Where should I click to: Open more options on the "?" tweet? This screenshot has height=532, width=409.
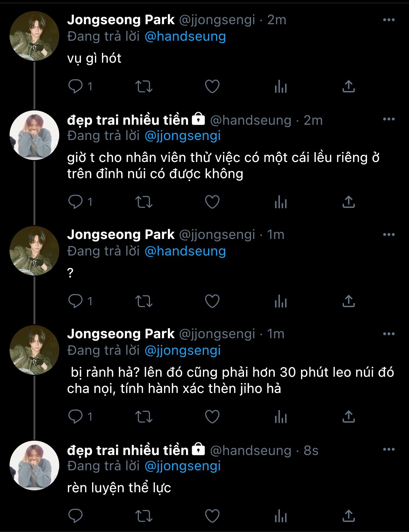[389, 235]
